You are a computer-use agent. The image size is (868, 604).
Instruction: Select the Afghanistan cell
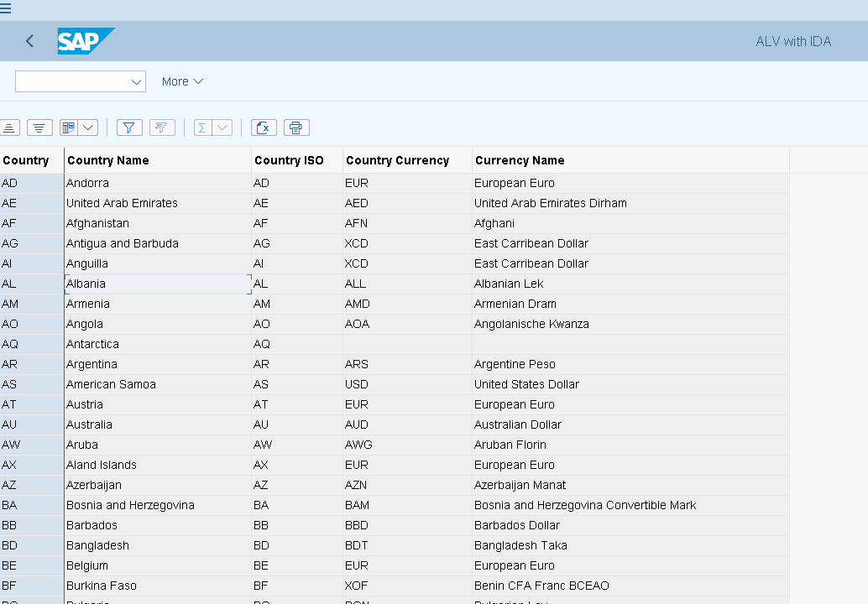pyautogui.click(x=158, y=223)
